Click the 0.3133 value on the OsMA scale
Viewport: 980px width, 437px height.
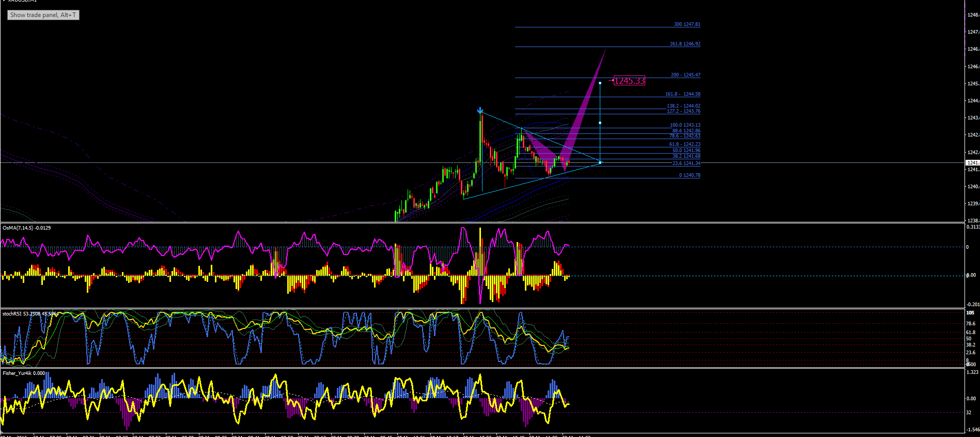[972, 227]
